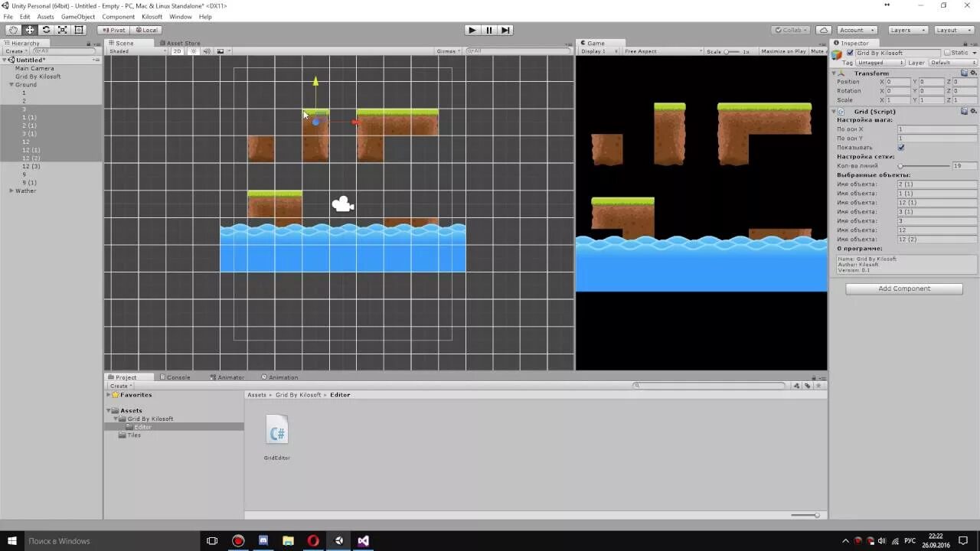980x551 pixels.
Task: Open the Kilosoft menu in the menu bar
Action: pos(152,16)
